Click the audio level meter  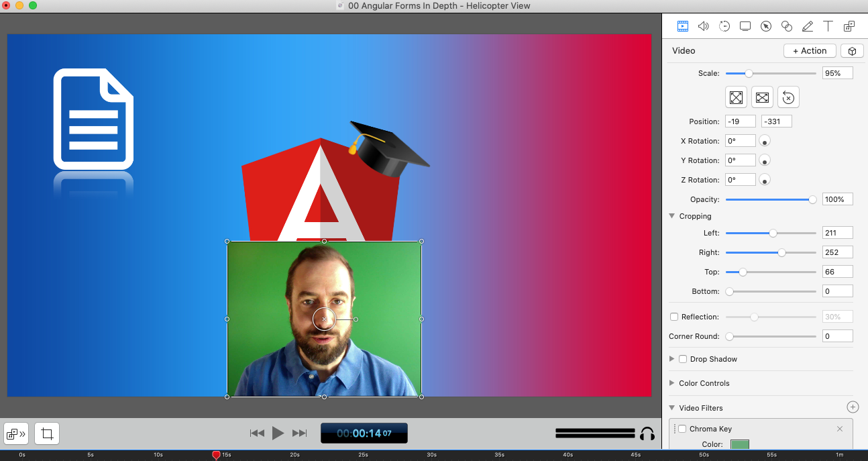click(595, 433)
